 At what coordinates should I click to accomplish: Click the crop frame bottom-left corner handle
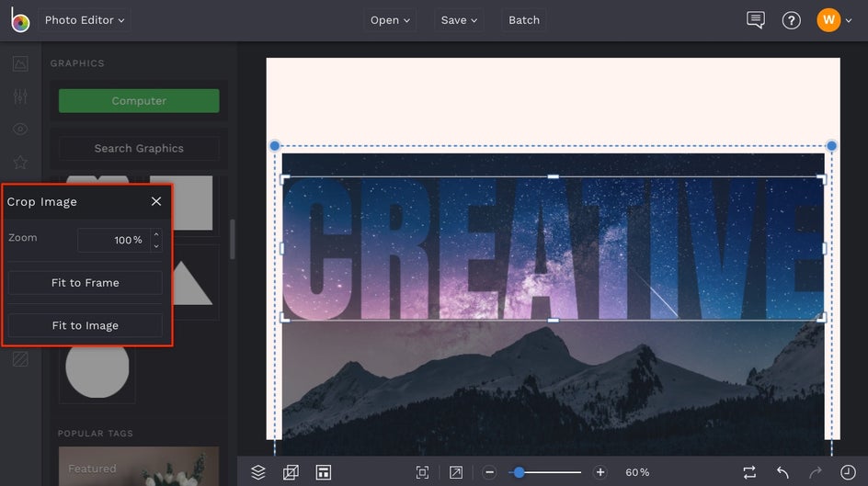pyautogui.click(x=284, y=317)
